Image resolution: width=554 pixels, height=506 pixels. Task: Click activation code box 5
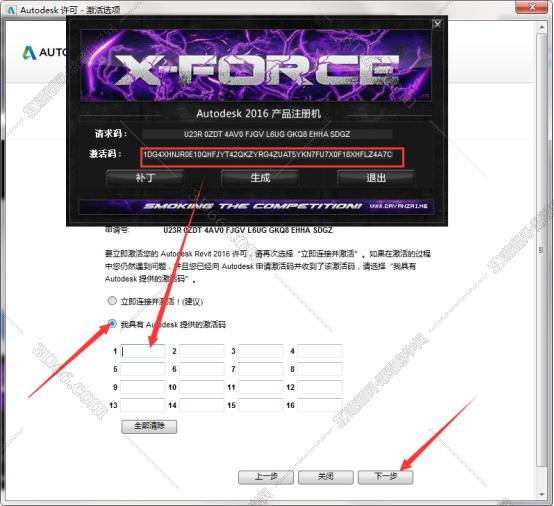coord(143,369)
